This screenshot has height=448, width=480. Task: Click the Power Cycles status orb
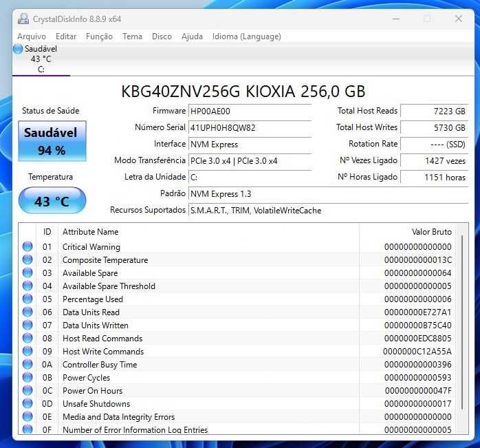28,378
